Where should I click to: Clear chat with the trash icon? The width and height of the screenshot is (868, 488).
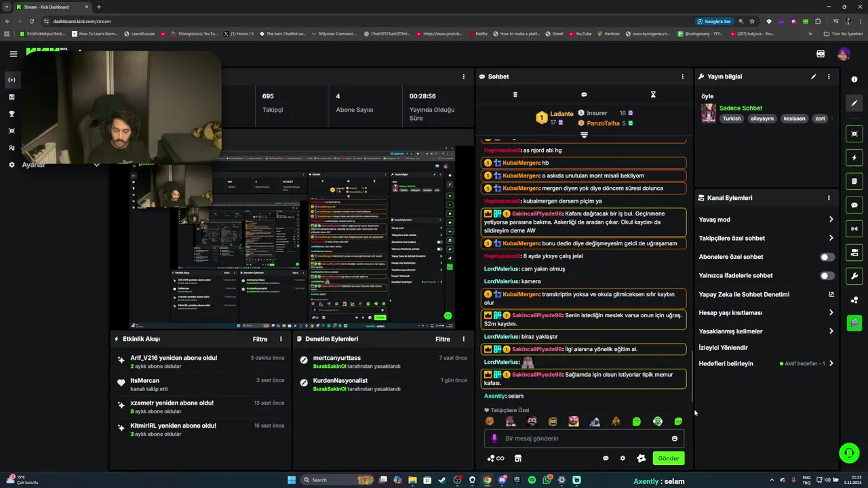(515, 94)
